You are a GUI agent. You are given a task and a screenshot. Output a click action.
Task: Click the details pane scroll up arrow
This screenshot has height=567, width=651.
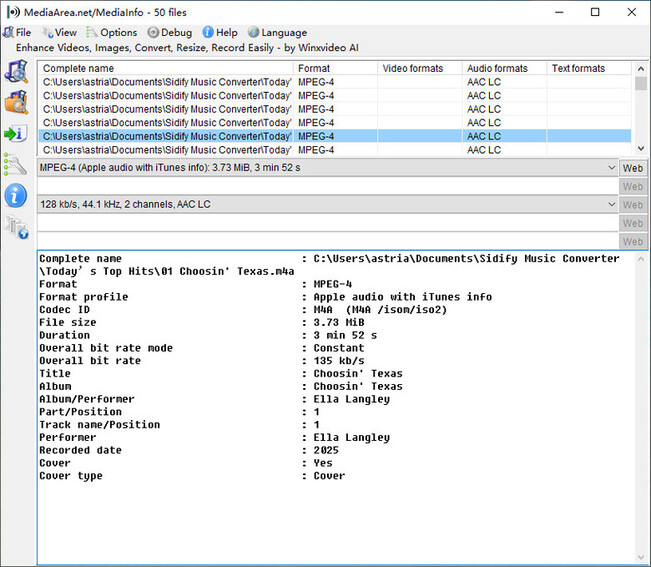[x=641, y=259]
